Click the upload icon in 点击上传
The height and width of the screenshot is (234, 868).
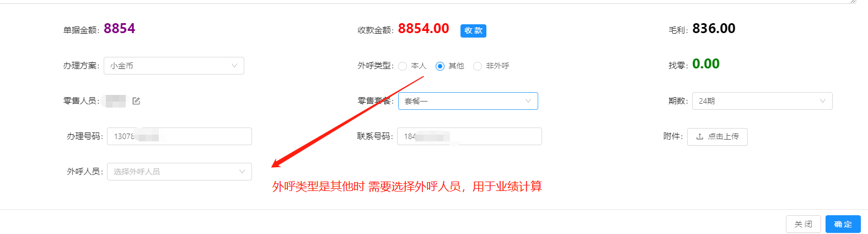click(700, 136)
